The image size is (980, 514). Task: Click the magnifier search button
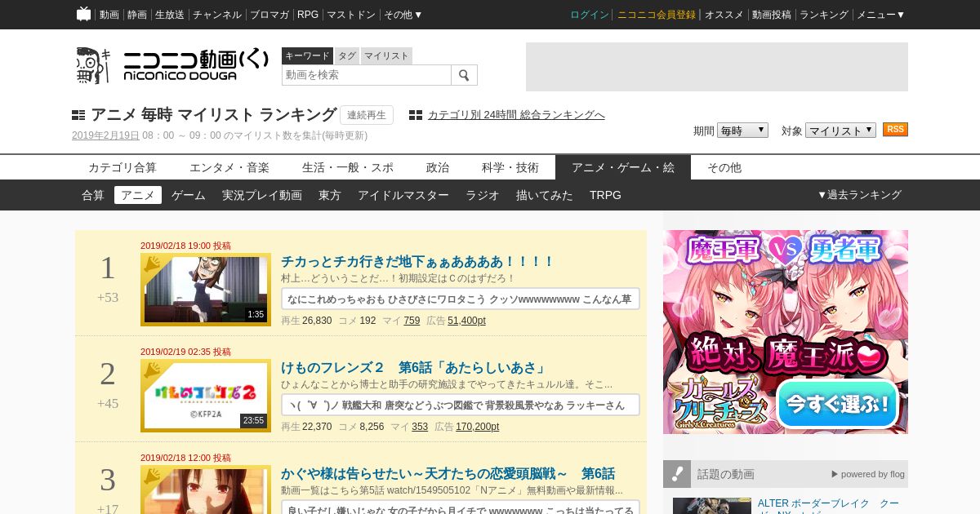coord(464,75)
